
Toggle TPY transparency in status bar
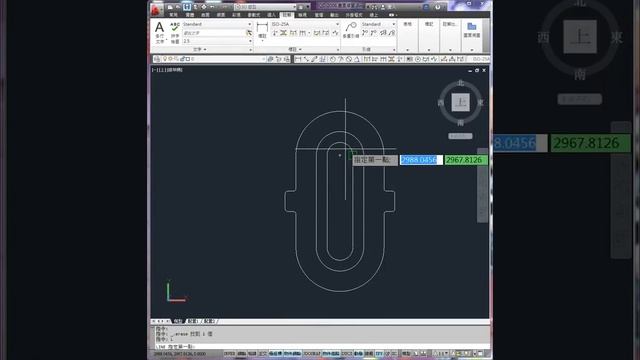[x=379, y=353]
